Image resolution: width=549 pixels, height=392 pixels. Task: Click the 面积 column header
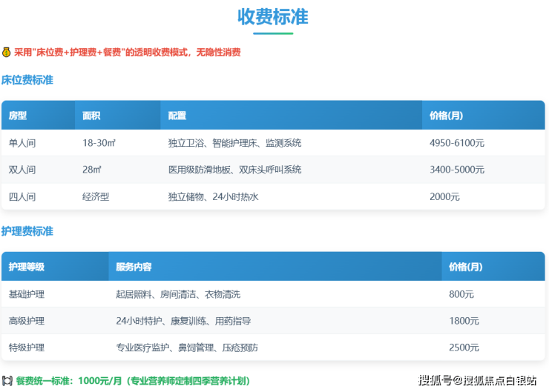point(91,116)
